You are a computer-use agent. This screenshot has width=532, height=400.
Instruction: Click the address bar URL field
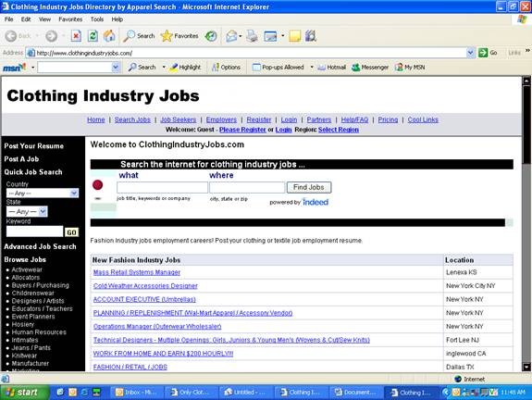click(247, 53)
